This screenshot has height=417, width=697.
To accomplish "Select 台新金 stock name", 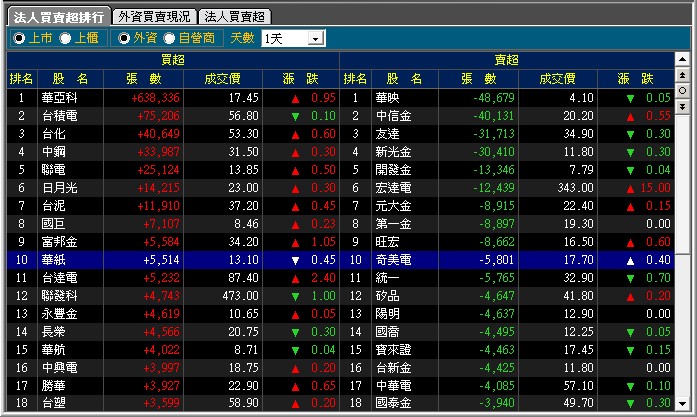I will (x=393, y=368).
